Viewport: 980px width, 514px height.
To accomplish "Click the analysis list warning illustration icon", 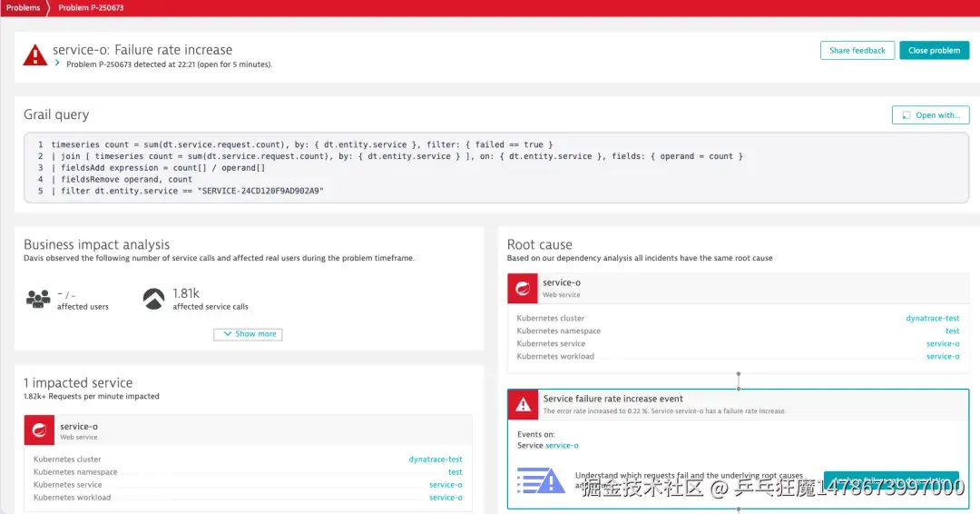I will [541, 480].
